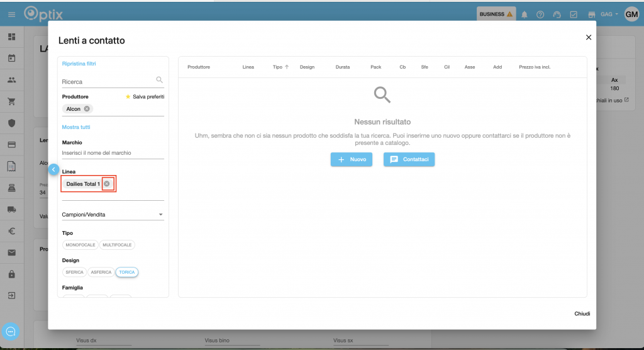The height and width of the screenshot is (350, 644).
Task: Open the help question mark icon
Action: tap(540, 14)
